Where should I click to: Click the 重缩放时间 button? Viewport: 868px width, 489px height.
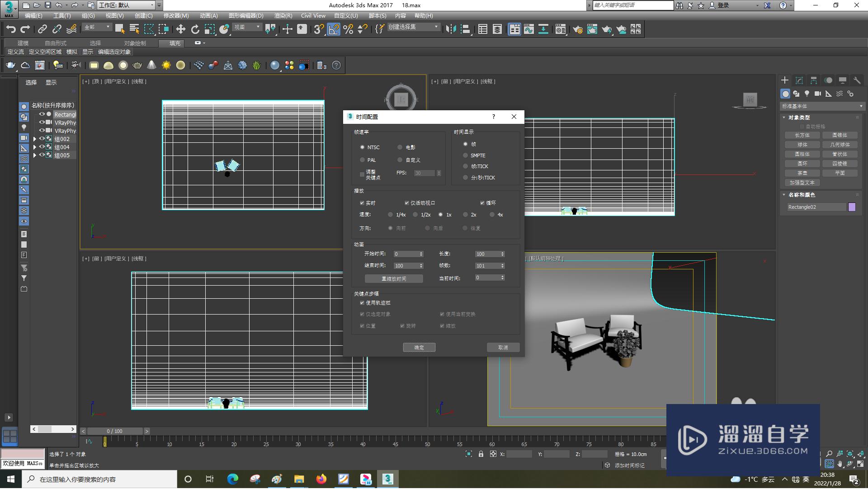(x=394, y=279)
